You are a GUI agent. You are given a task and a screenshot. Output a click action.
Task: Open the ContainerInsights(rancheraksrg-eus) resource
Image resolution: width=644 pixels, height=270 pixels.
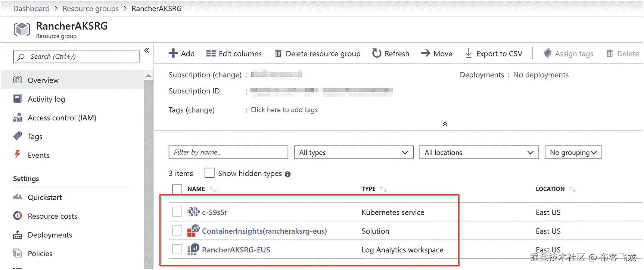coord(264,231)
